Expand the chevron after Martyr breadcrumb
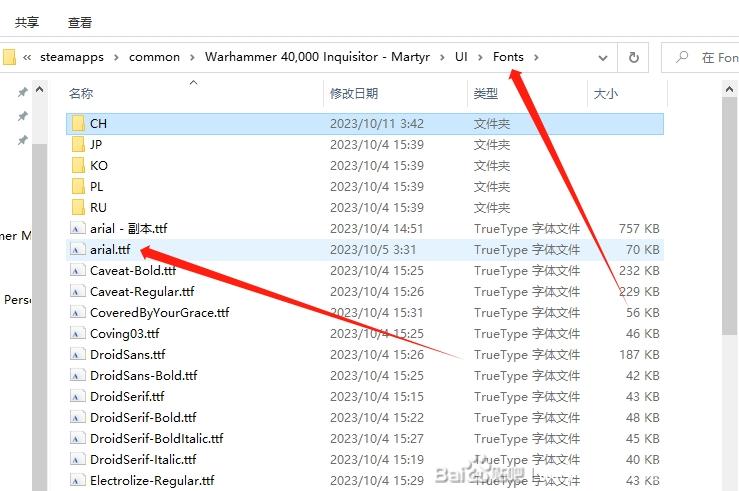 [442, 57]
